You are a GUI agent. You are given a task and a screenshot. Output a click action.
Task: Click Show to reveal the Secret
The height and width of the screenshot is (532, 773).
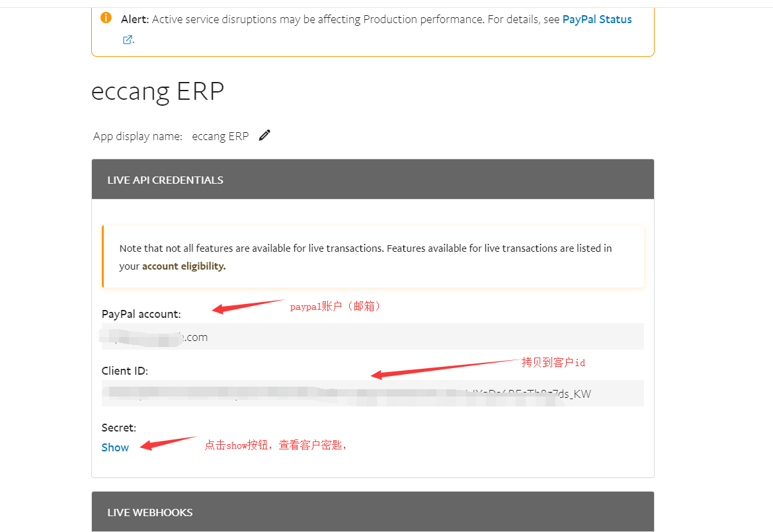(x=115, y=447)
